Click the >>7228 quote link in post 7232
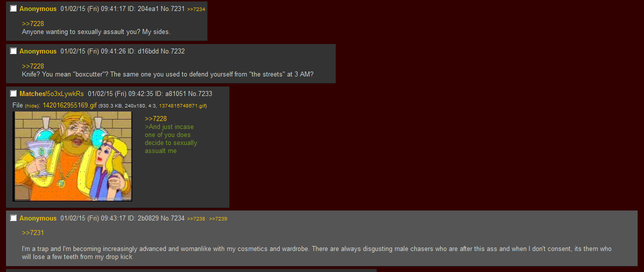The image size is (644, 272). point(33,66)
